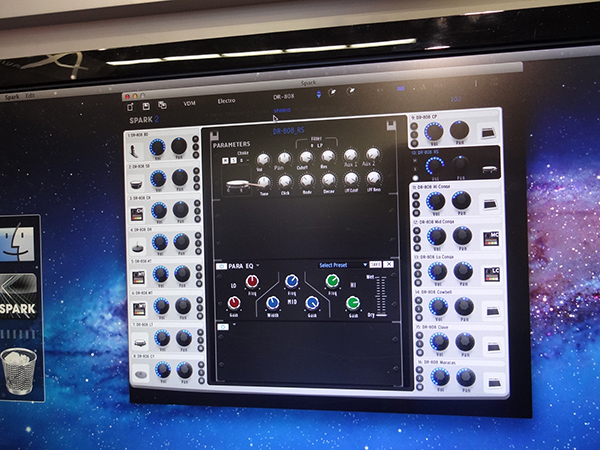Screen dimensions: 600x450
Task: Click the New project icon in Spark toolbar
Action: (x=130, y=107)
